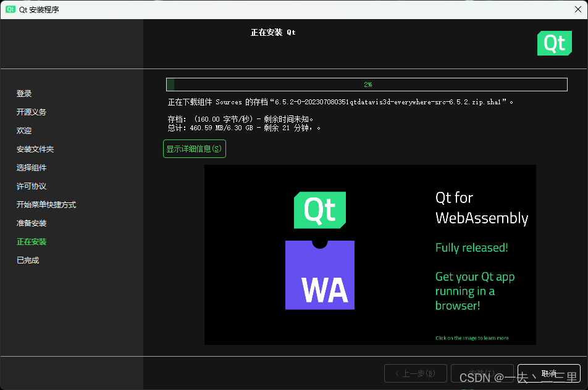Viewport: 588px width, 390px height.
Task: Click the 'Fully released!' banner text
Action: (471, 247)
